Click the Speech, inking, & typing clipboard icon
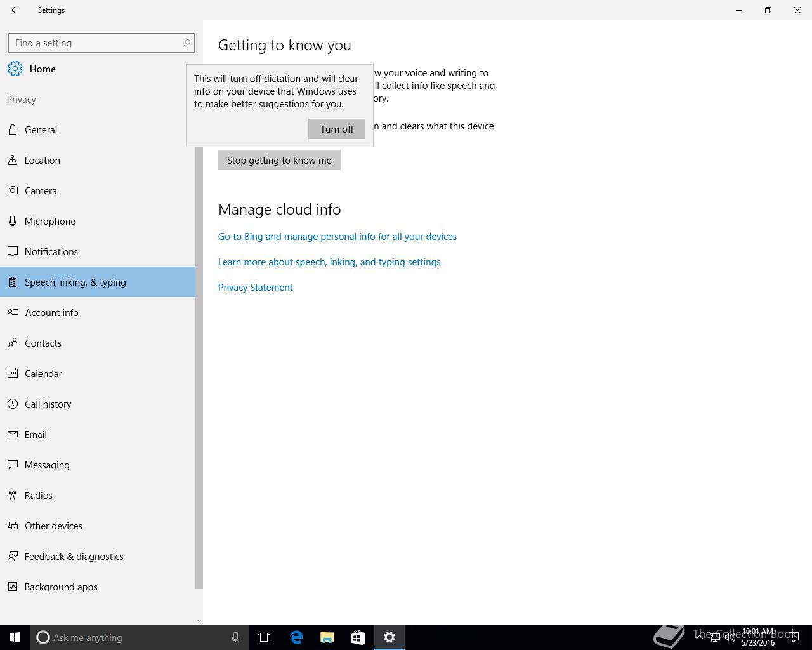Image resolution: width=812 pixels, height=650 pixels. click(13, 282)
